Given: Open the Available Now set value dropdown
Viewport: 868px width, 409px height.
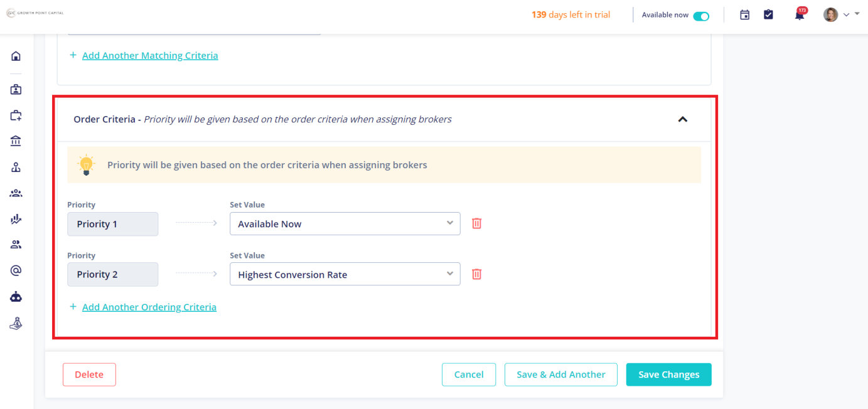Looking at the screenshot, I should point(345,223).
